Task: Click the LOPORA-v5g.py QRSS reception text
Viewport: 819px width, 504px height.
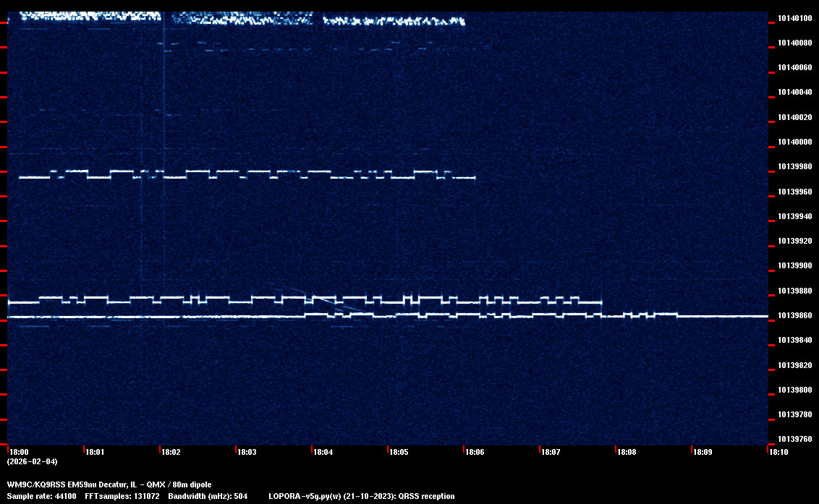Action: click(x=361, y=496)
